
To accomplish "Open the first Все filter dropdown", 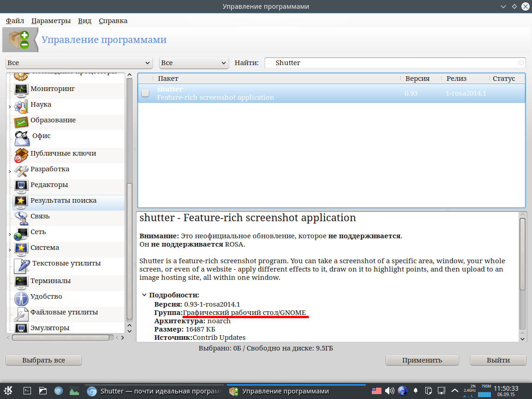I will (x=79, y=63).
